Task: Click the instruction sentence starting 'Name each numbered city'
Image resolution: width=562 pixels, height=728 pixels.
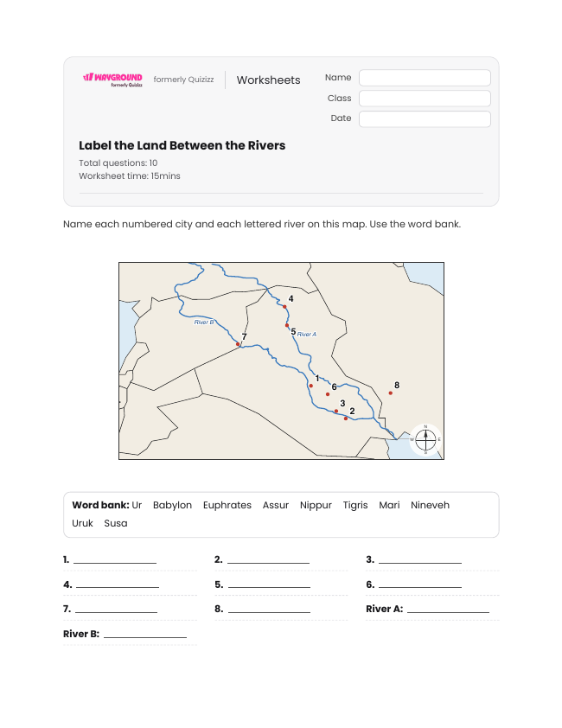Action: 262,224
